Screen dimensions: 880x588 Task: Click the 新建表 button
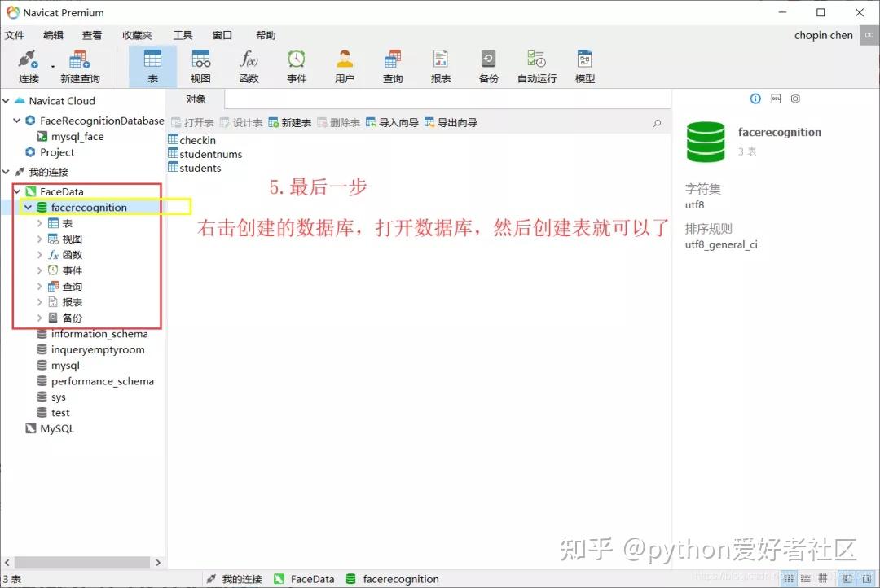pyautogui.click(x=293, y=122)
